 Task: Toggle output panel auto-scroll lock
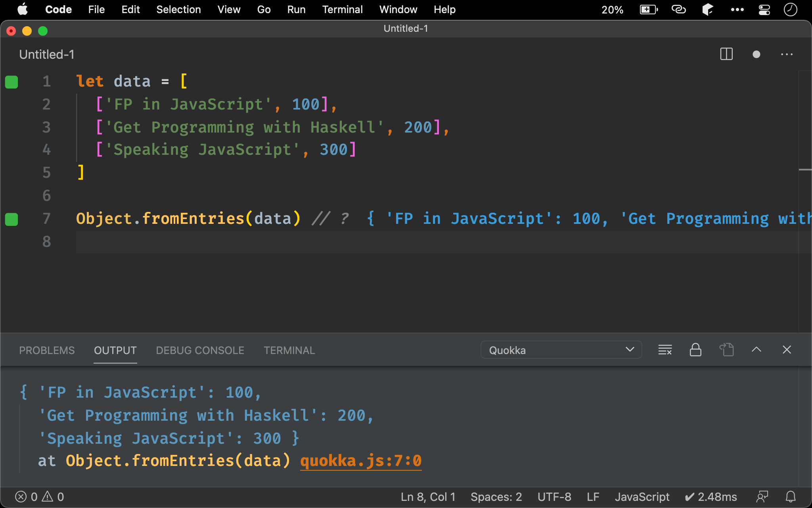695,350
